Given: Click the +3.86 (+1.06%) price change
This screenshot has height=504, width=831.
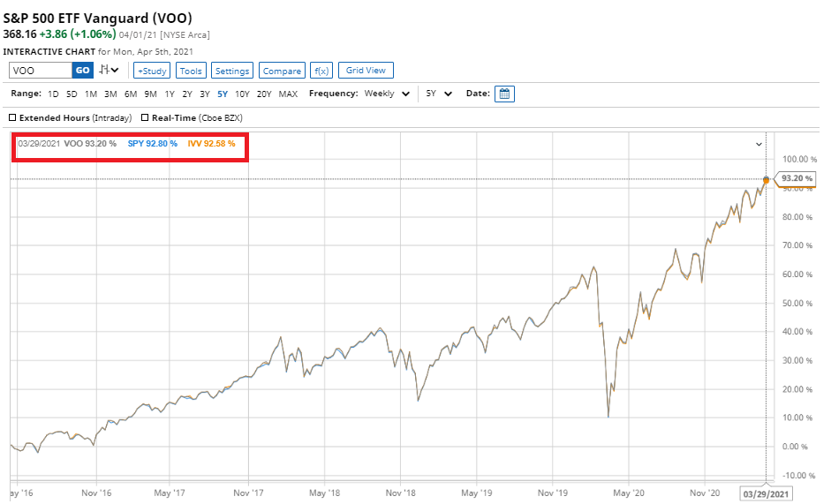Looking at the screenshot, I should pyautogui.click(x=78, y=34).
